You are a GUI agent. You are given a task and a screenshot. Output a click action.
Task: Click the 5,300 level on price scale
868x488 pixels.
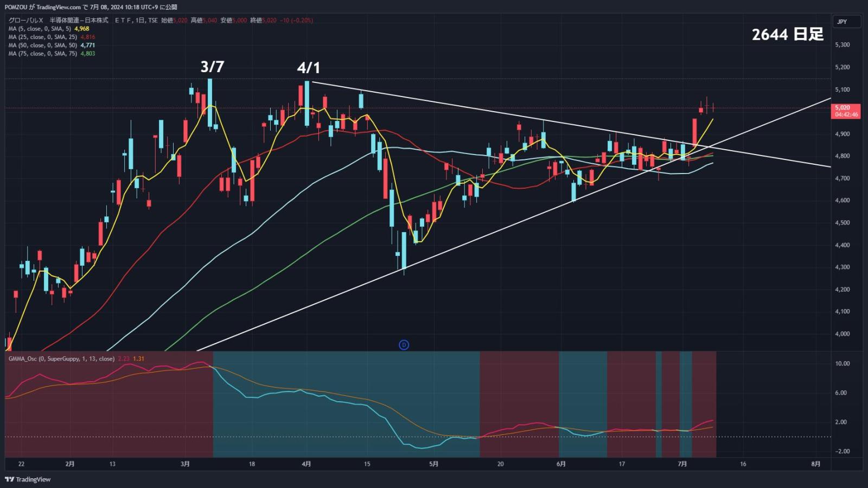(843, 45)
